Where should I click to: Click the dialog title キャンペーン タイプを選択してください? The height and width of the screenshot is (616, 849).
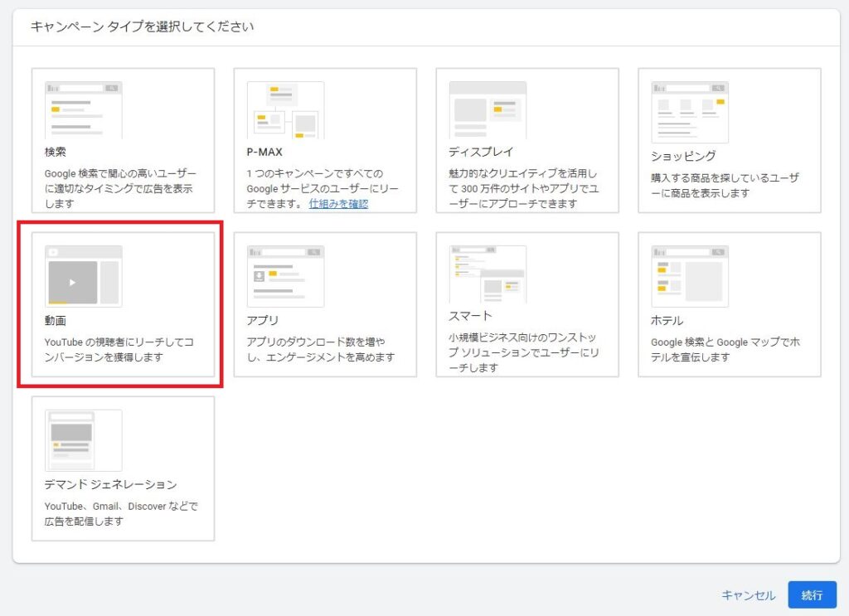139,27
